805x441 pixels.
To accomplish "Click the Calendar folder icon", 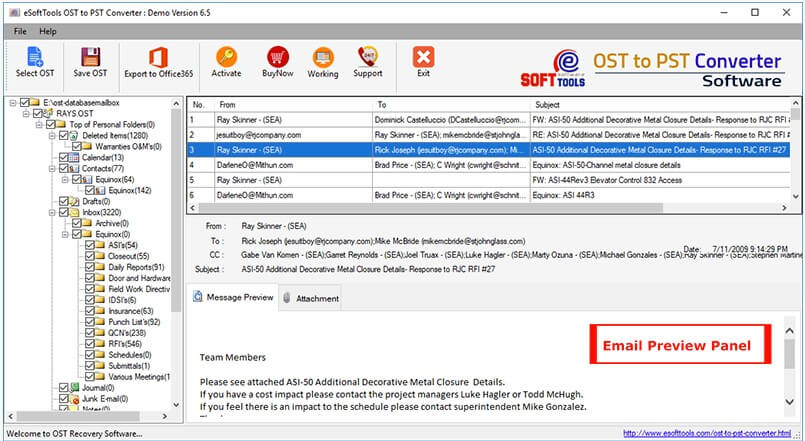I will 74,157.
